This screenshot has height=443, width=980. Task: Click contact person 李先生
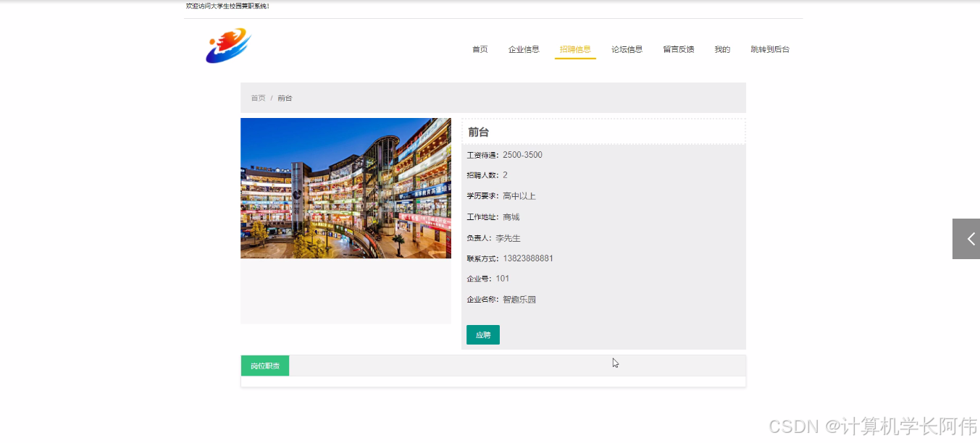[x=508, y=238]
